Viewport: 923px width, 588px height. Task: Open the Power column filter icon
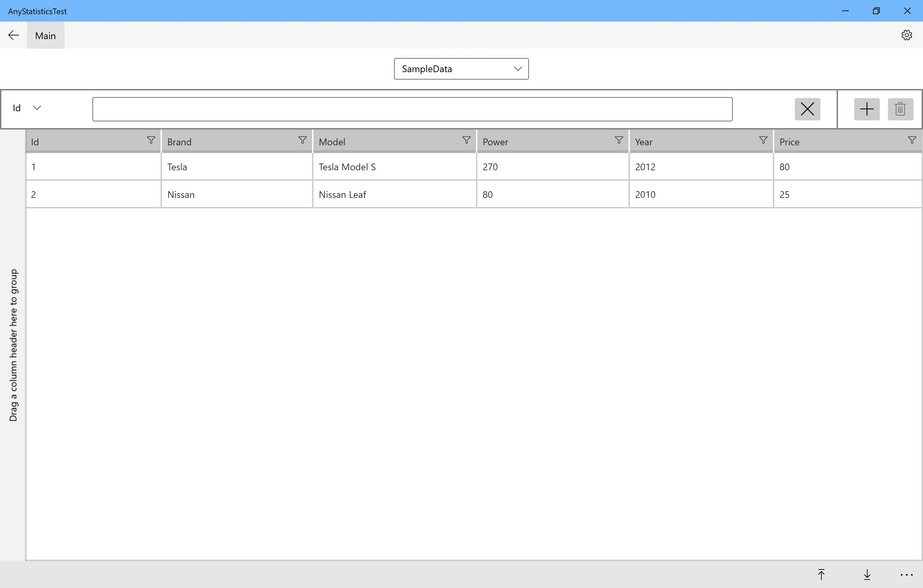click(619, 140)
